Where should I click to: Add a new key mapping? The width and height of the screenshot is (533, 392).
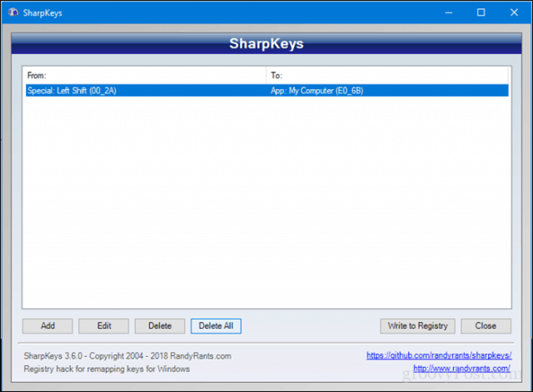pyautogui.click(x=47, y=325)
